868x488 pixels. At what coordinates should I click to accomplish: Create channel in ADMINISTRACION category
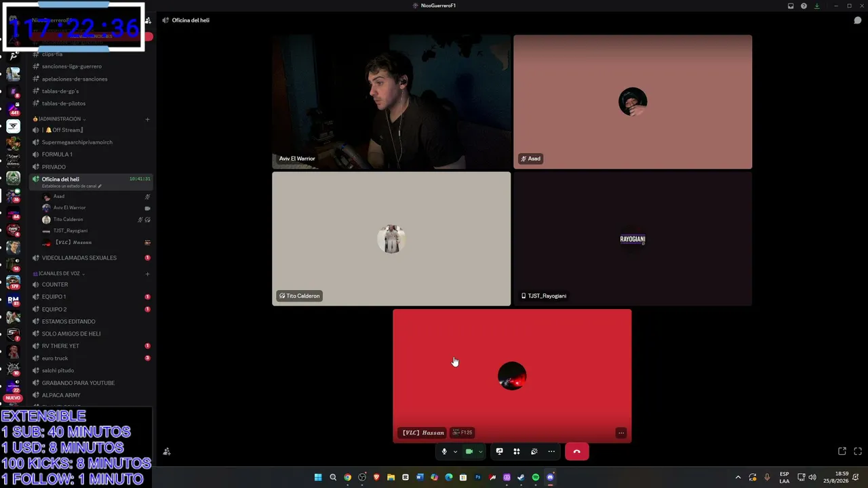tap(147, 119)
